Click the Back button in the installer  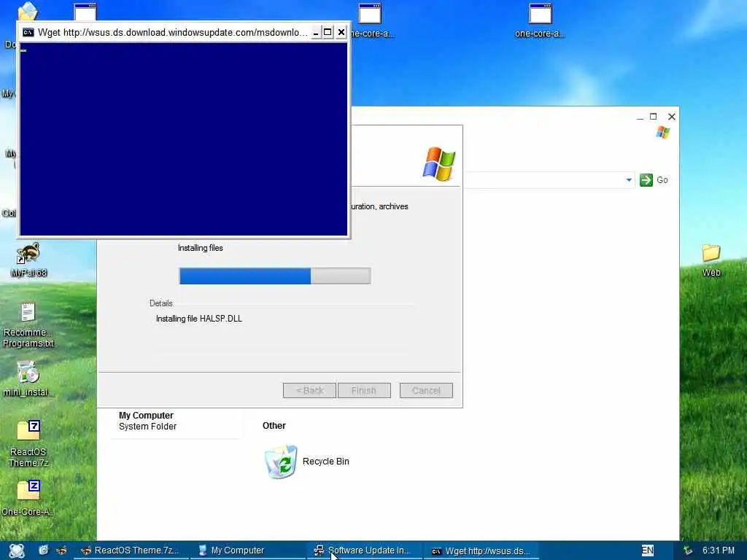[x=309, y=391]
